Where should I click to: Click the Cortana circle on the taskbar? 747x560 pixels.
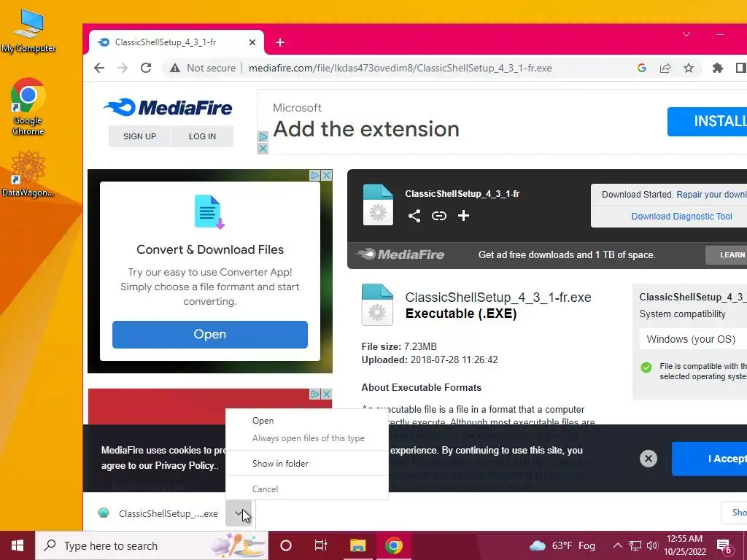286,545
